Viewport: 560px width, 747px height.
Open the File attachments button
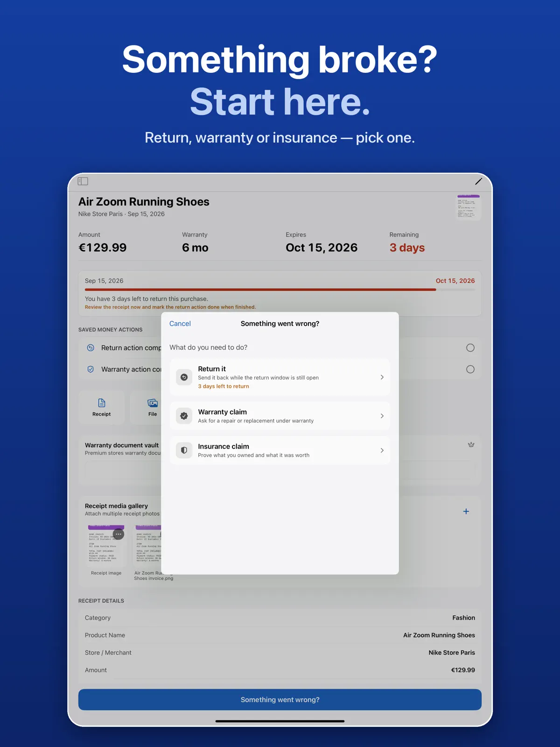(x=146, y=408)
